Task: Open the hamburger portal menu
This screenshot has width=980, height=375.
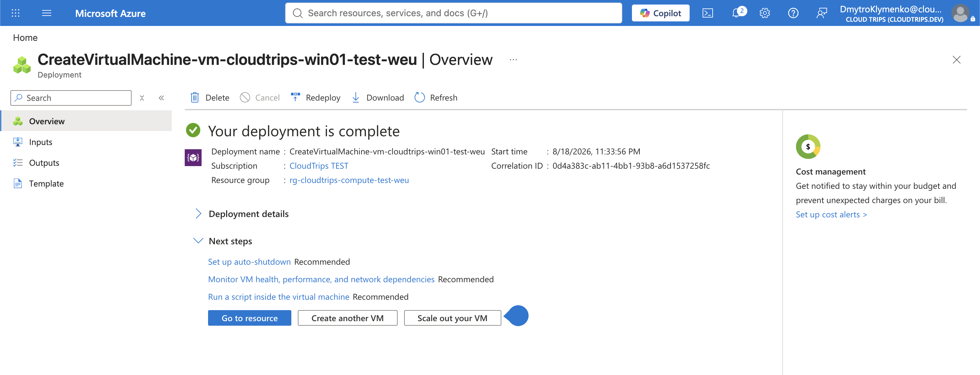Action: click(46, 13)
